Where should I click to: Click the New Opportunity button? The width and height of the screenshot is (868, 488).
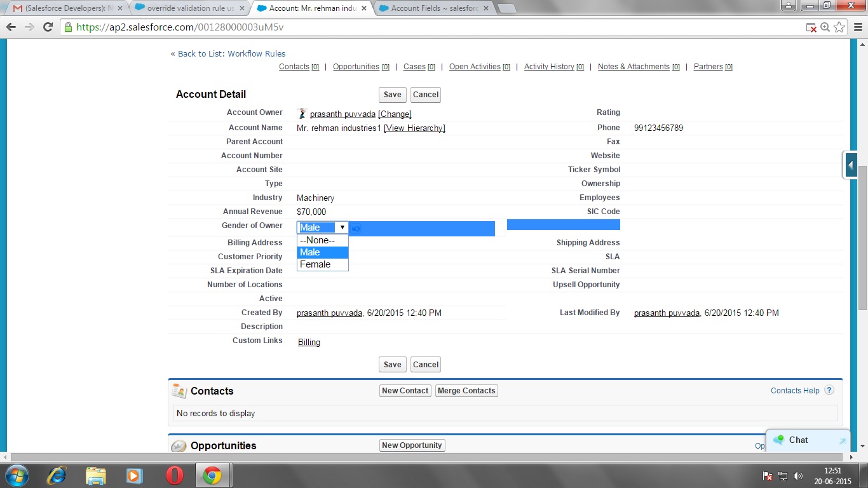(412, 445)
